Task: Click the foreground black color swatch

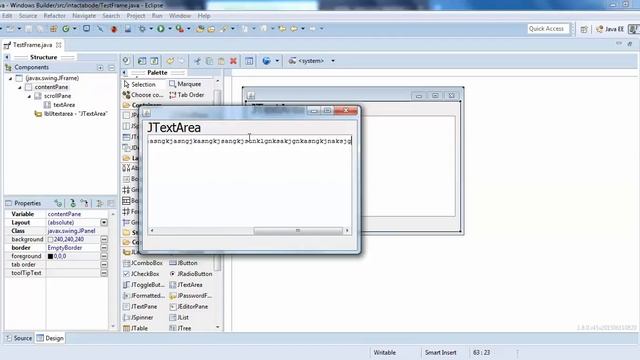Action: point(50,256)
